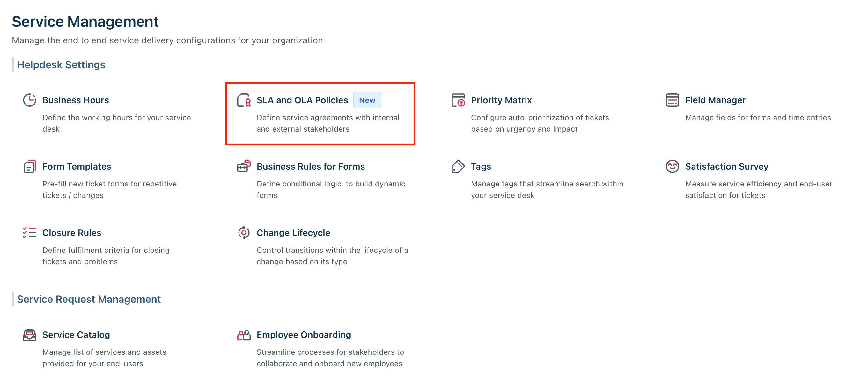Click the New badge beside SLA policies
868x385 pixels.
(x=367, y=100)
